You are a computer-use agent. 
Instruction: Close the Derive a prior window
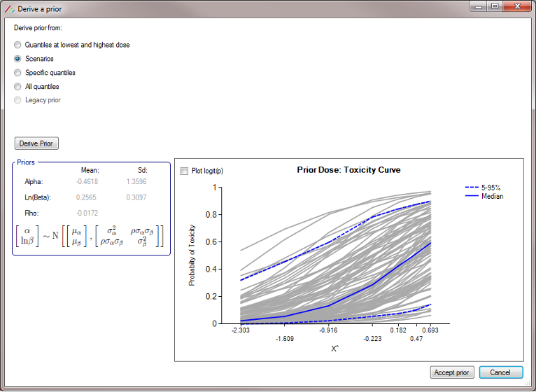pyautogui.click(x=518, y=6)
